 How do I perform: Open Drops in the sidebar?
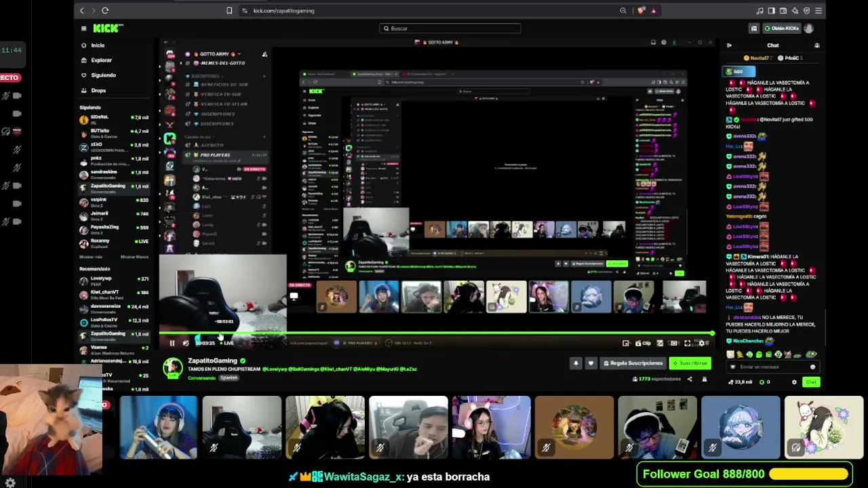pos(98,90)
